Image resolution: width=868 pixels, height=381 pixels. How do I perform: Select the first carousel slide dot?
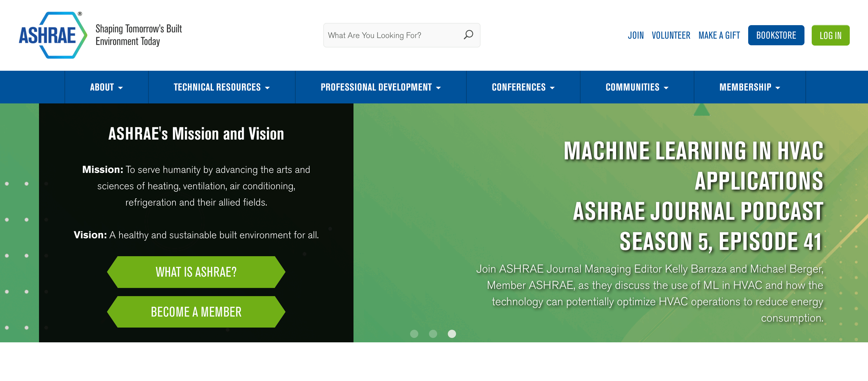click(414, 334)
